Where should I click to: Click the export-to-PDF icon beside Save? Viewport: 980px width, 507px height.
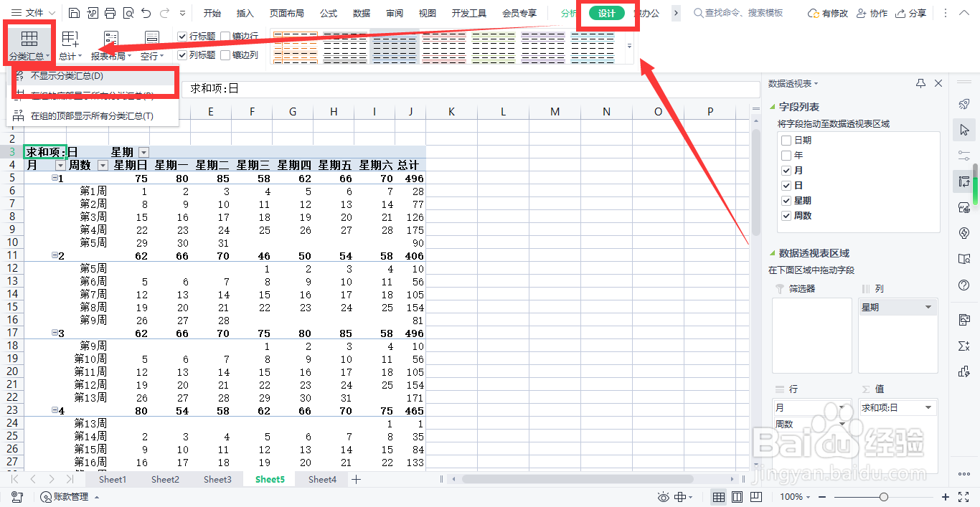pyautogui.click(x=93, y=13)
